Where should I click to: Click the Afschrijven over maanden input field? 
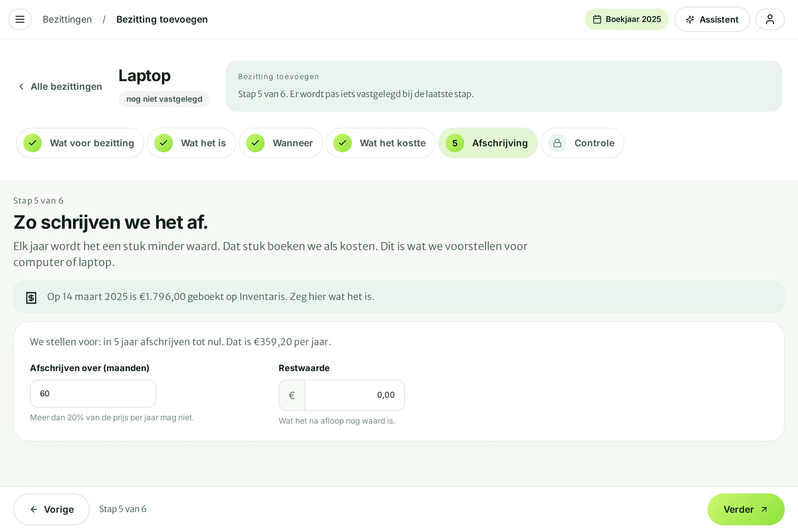tap(93, 393)
